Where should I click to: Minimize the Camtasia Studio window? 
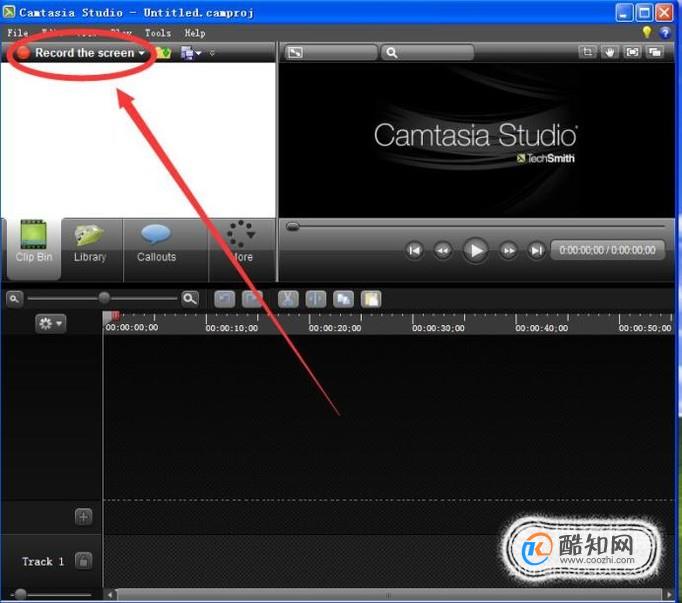tap(623, 12)
